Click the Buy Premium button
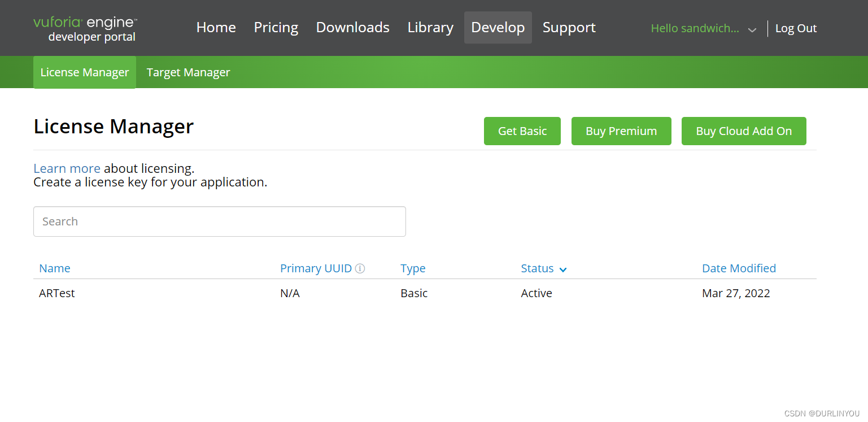Screen dimensions: 868x422 (621, 131)
